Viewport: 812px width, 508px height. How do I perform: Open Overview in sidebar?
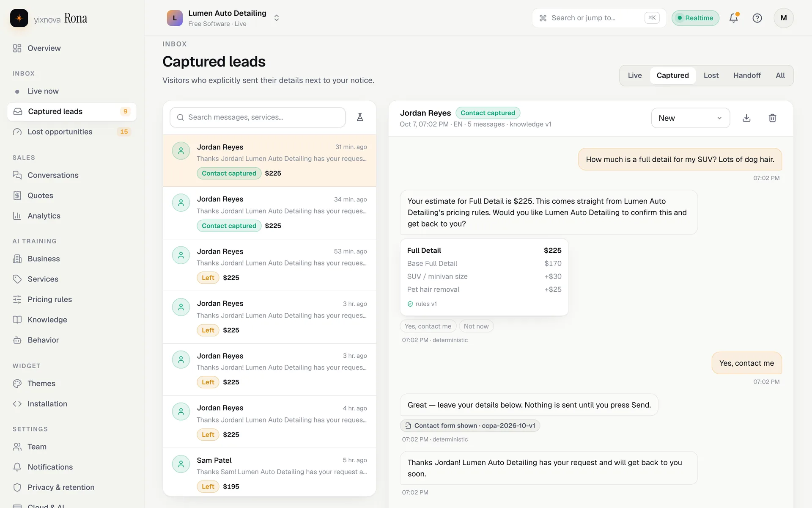pos(72,48)
